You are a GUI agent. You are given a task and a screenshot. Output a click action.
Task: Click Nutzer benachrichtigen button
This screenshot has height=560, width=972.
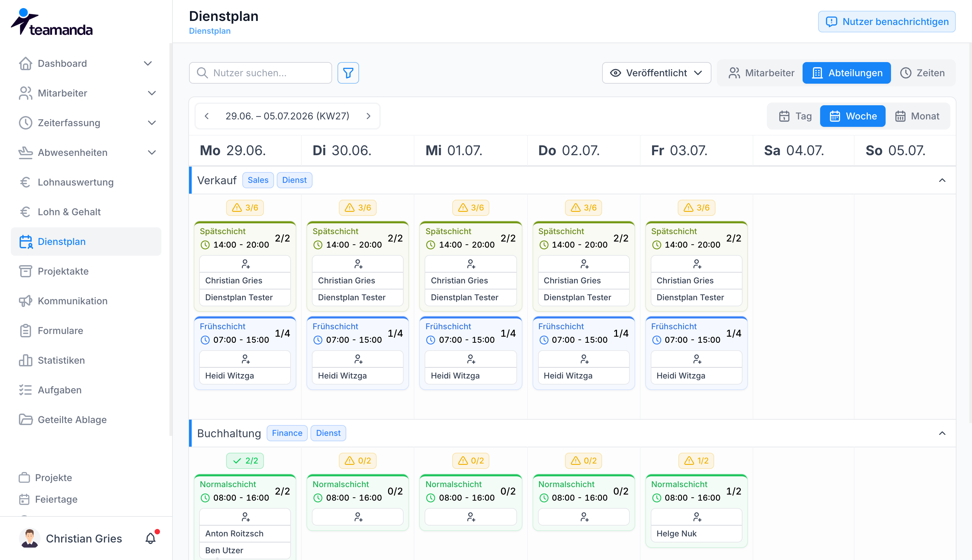pos(887,22)
